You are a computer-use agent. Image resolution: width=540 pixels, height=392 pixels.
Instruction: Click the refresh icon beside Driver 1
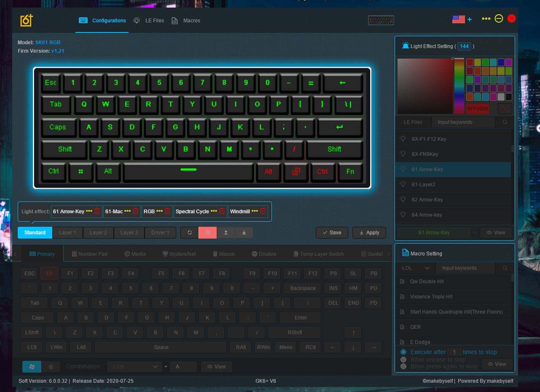pyautogui.click(x=190, y=233)
